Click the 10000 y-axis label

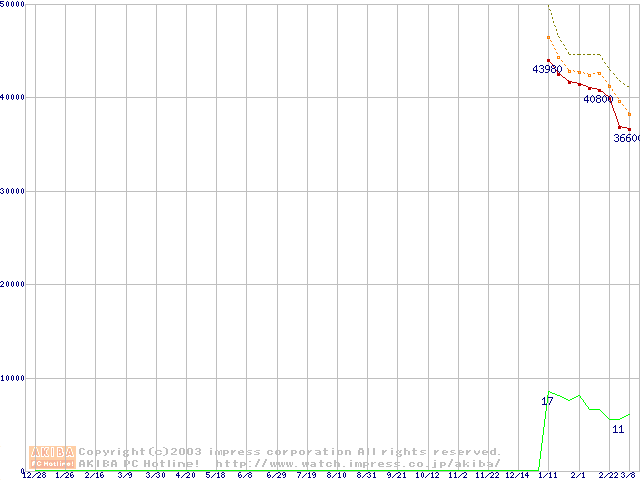pos(14,378)
